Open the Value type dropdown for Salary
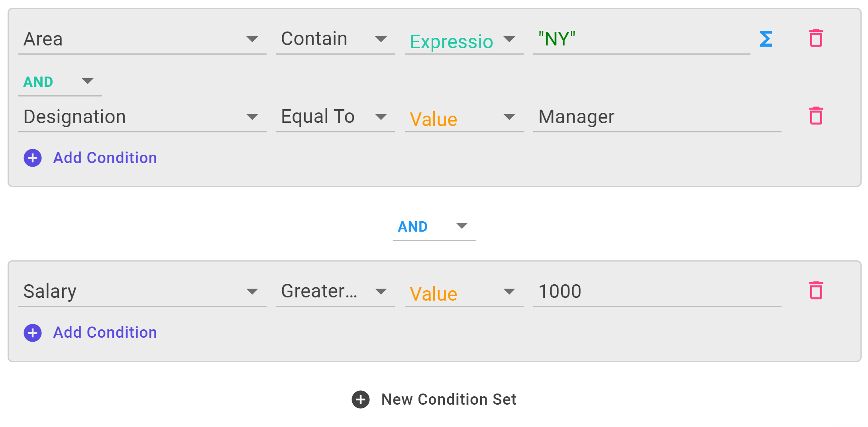Screen dimensions: 868x427 click(464, 291)
